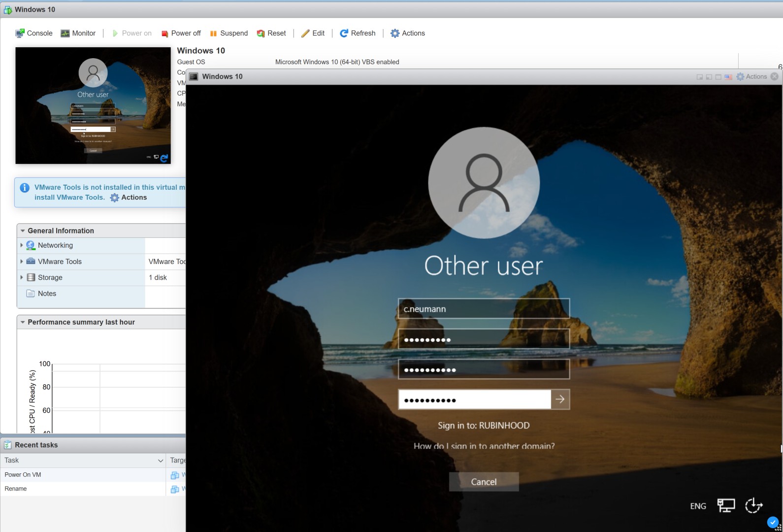Click the greyed Power on button
This screenshot has width=783, height=532.
point(131,33)
